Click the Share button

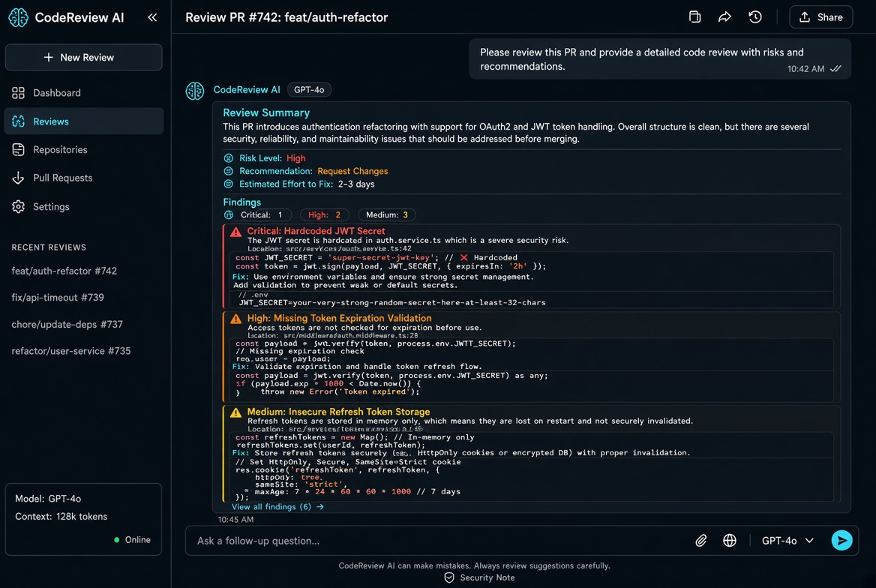pyautogui.click(x=820, y=16)
